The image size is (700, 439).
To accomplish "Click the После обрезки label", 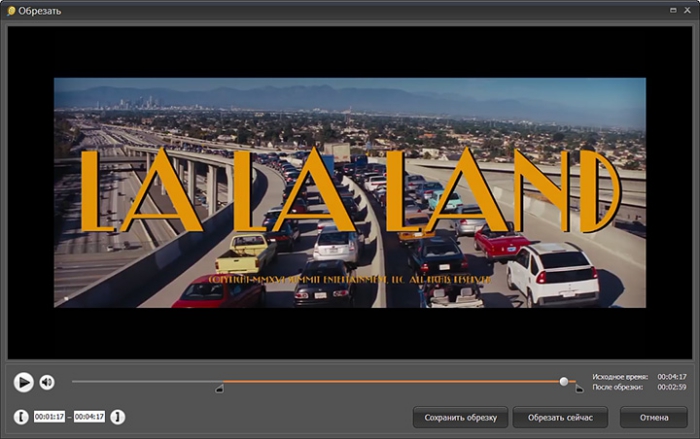I will pyautogui.click(x=618, y=387).
